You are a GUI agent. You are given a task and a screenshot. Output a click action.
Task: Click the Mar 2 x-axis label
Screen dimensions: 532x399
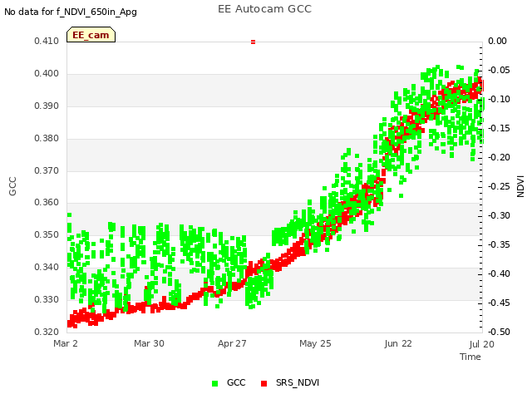[x=66, y=343]
